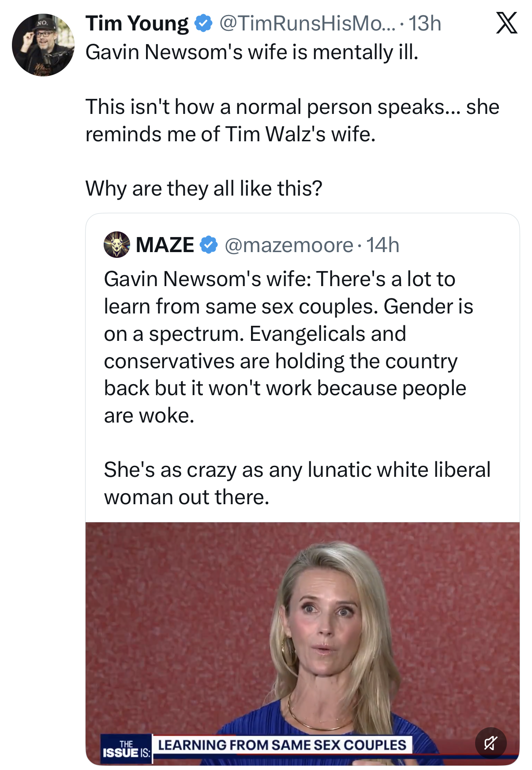
Task: Open the Tim Young display name
Action: coord(137,23)
